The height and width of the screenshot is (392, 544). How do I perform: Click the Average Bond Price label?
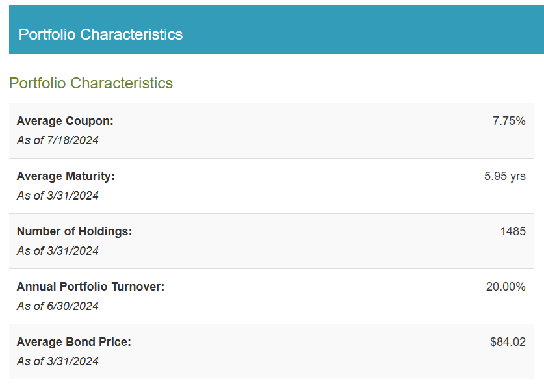[x=74, y=342]
